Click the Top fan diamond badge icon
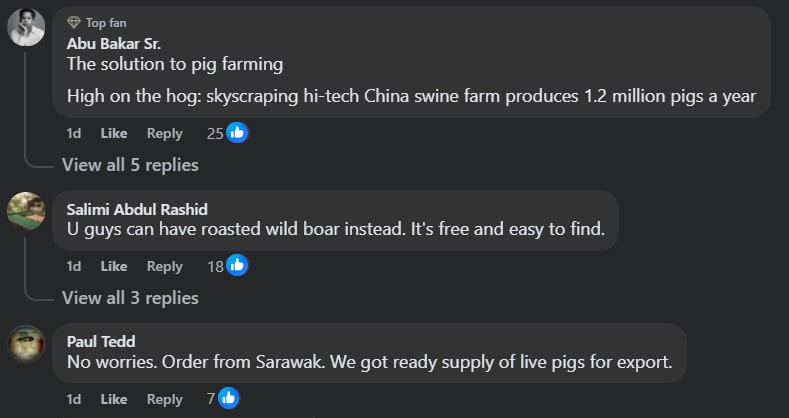Screen dimensions: 789x418 pos(73,22)
